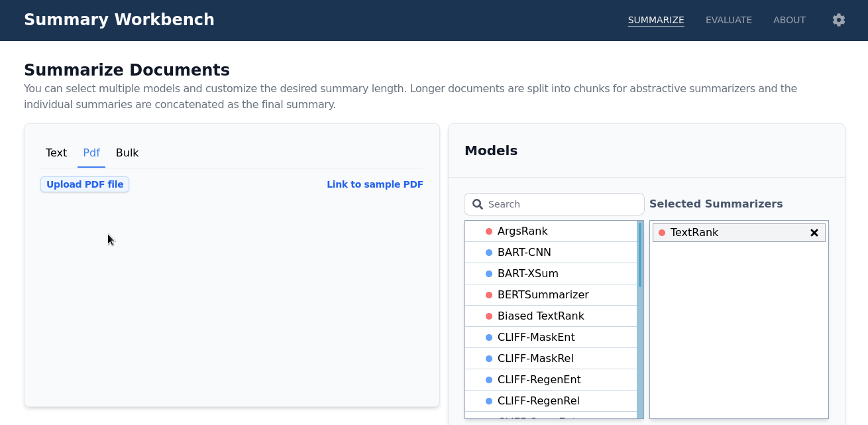The image size is (868, 425).
Task: Switch to the Text tab
Action: coord(56,152)
